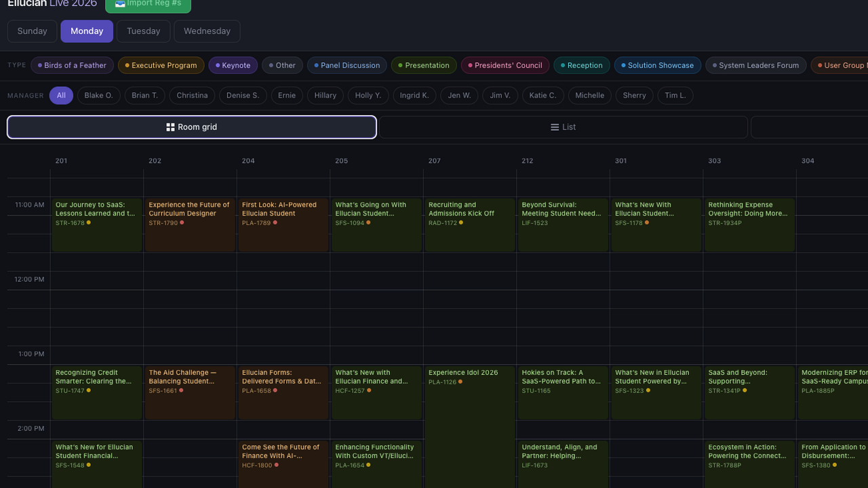Screen dimensions: 868x488
Task: Filter by manager Hillary
Action: click(x=325, y=96)
